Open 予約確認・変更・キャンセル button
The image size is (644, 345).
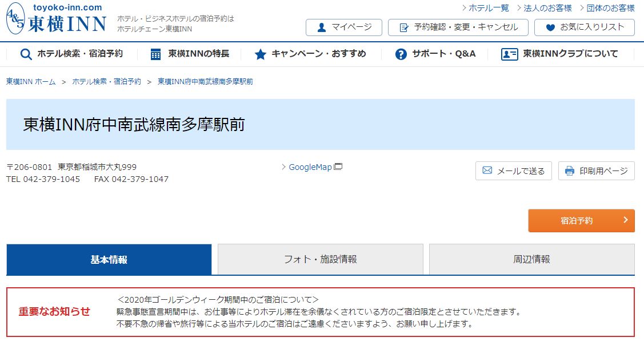pos(458,27)
